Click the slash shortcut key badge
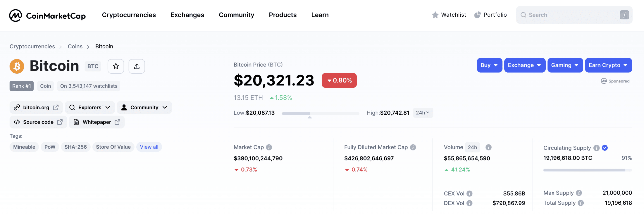 pyautogui.click(x=624, y=15)
